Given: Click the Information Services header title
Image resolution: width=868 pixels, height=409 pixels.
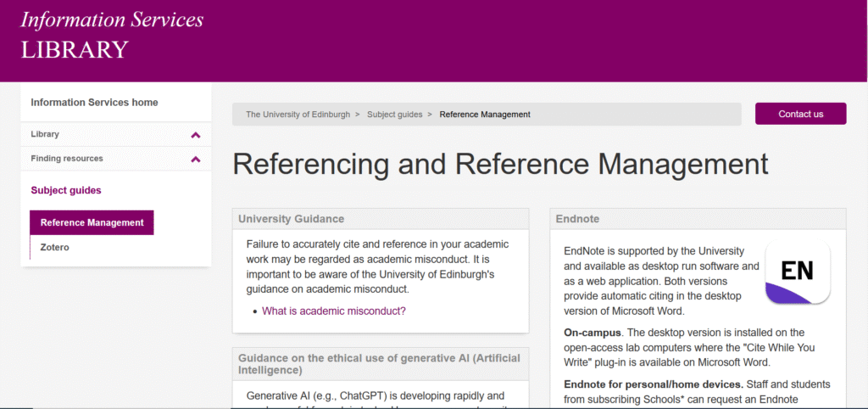Looking at the screenshot, I should (112, 20).
